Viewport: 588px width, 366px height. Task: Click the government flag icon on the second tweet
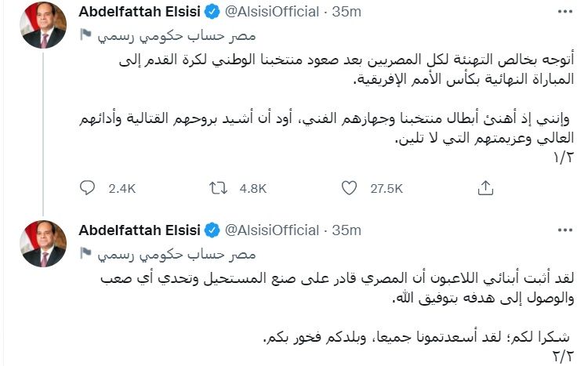(85, 253)
